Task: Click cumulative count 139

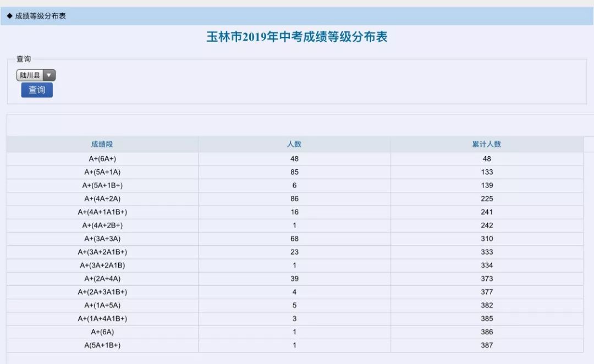Action: coord(487,185)
